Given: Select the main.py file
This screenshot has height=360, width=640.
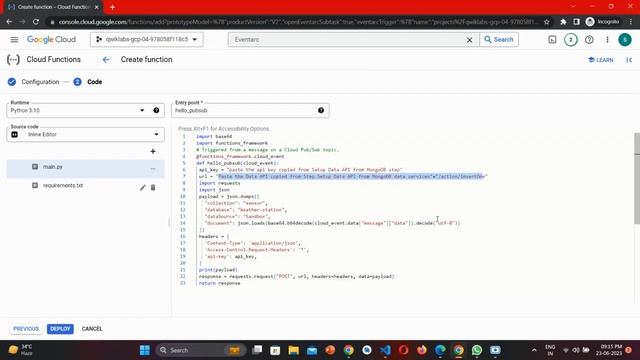Looking at the screenshot, I should [x=85, y=169].
